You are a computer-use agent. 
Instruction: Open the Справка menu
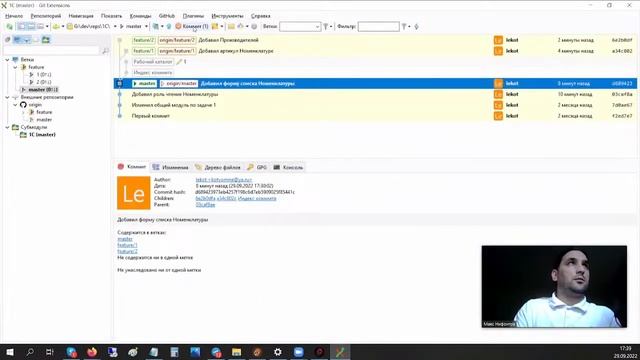pos(260,16)
